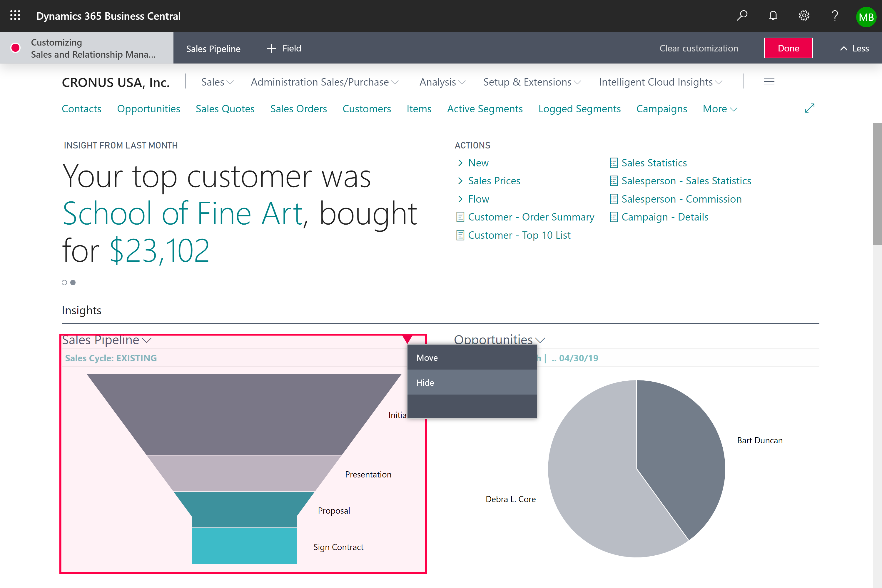Screen dimensions: 882x588
Task: Click the Sales Cycle: EXISTING filter text
Action: coord(111,358)
